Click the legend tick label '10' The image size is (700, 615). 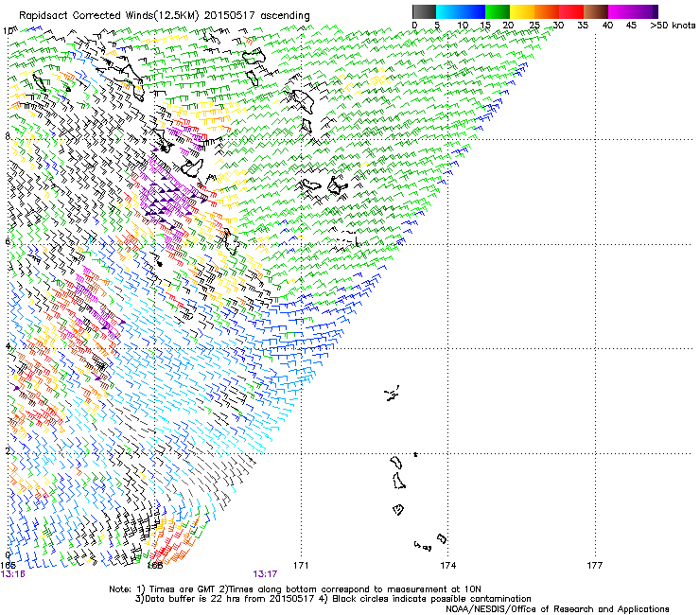463,26
